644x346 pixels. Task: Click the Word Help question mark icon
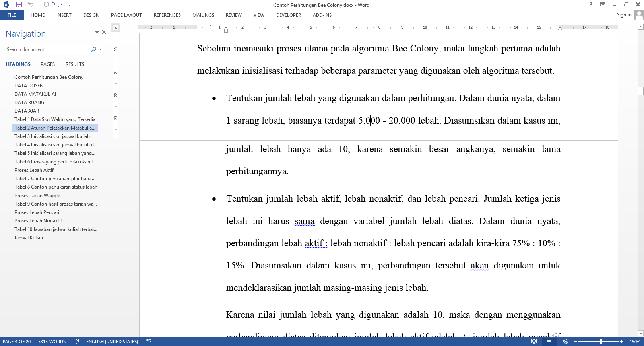(x=591, y=4)
